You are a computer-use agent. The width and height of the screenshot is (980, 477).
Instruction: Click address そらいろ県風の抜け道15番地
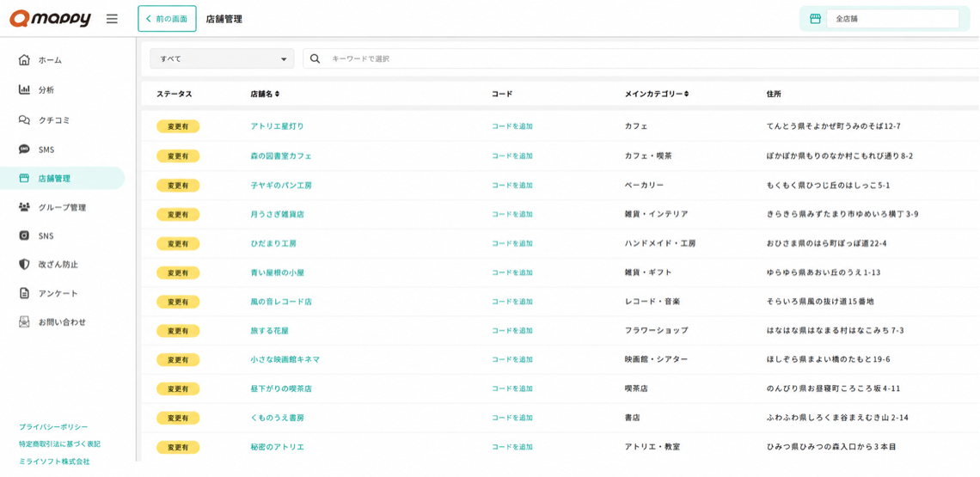coord(820,302)
